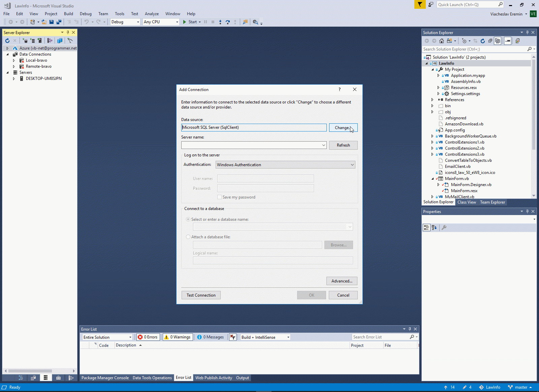The height and width of the screenshot is (392, 539).
Task: Switch to the Class View tab
Action: tap(467, 202)
